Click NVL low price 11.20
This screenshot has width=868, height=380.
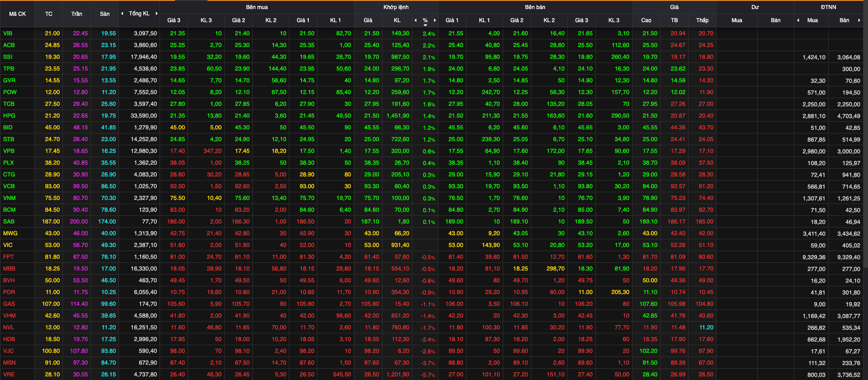click(706, 328)
